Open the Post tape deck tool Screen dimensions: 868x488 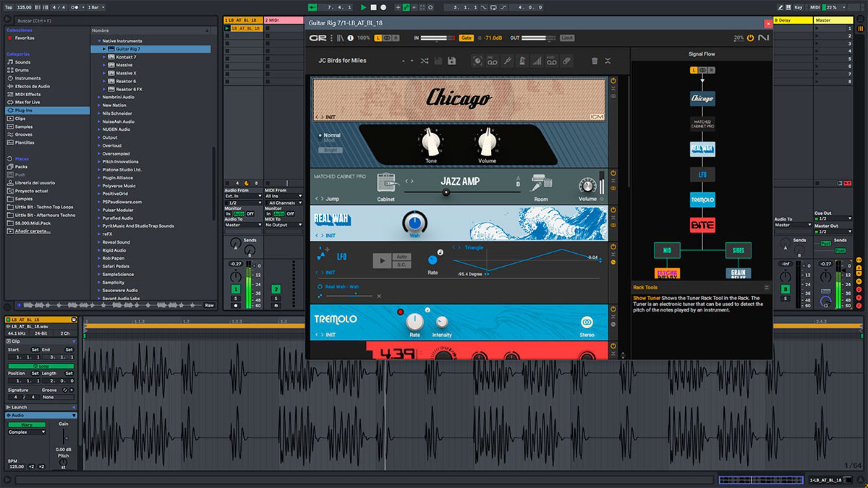(551, 61)
